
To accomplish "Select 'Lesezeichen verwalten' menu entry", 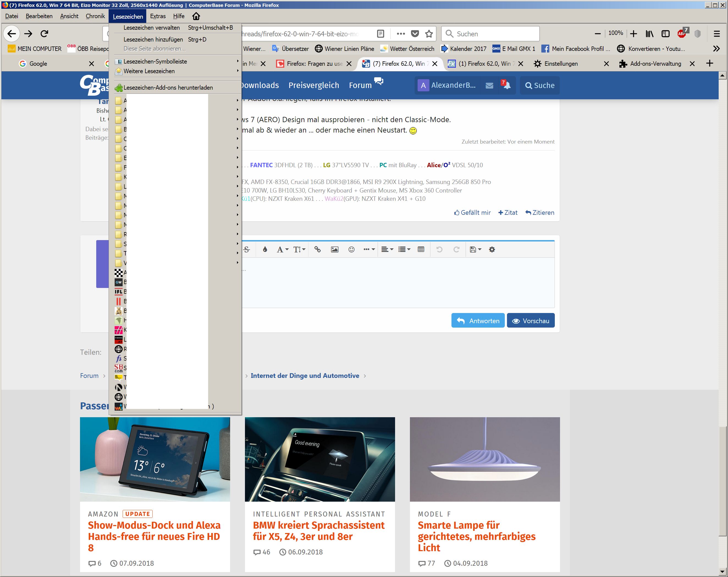I will [151, 28].
